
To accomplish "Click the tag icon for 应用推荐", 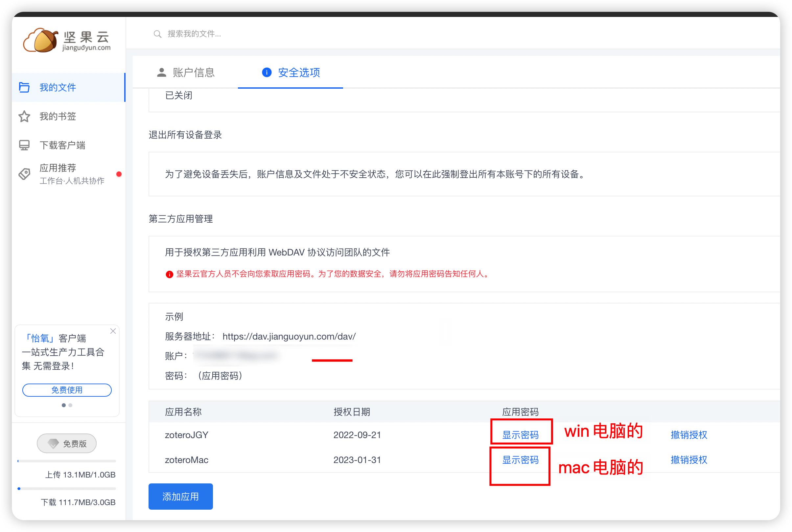I will 24,174.
